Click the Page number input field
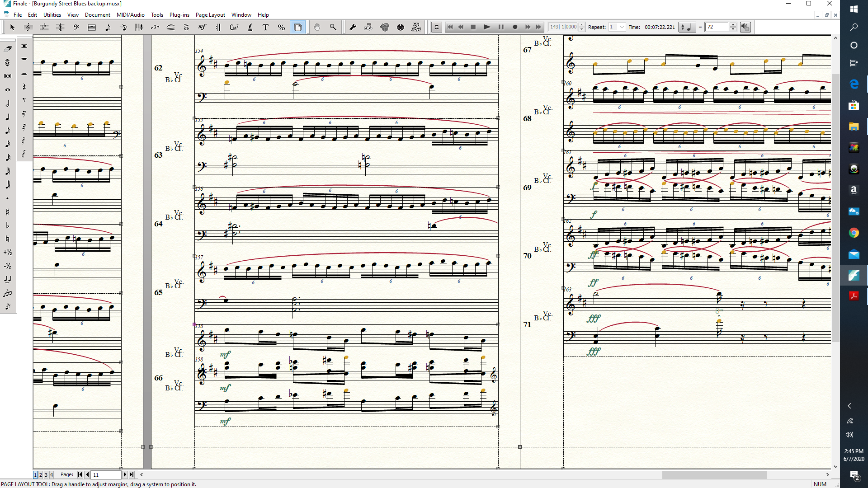The height and width of the screenshot is (488, 868). 106,474
